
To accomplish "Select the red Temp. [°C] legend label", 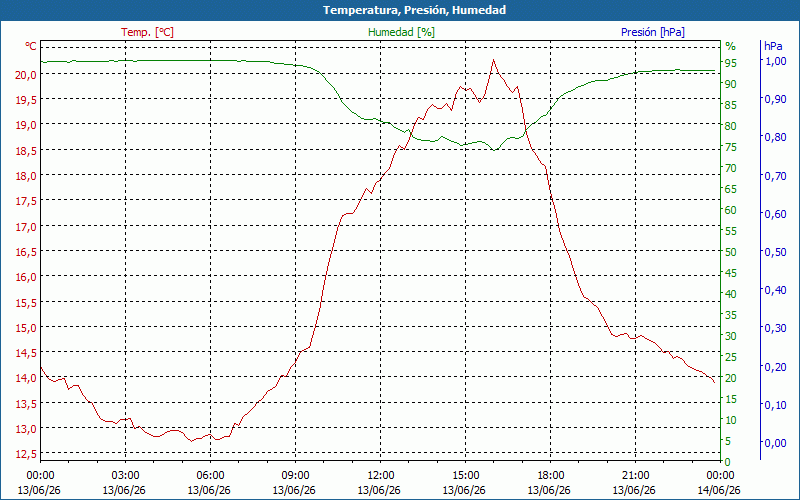I will [147, 32].
